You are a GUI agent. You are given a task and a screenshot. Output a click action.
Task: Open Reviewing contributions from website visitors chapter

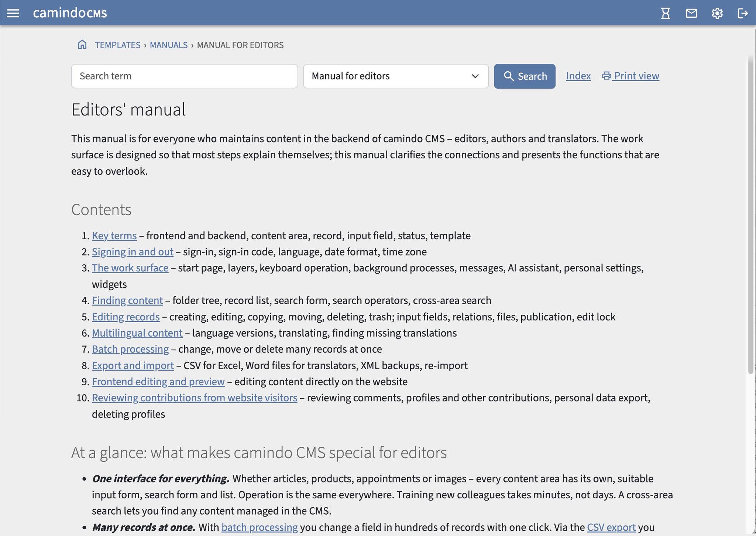(x=194, y=398)
